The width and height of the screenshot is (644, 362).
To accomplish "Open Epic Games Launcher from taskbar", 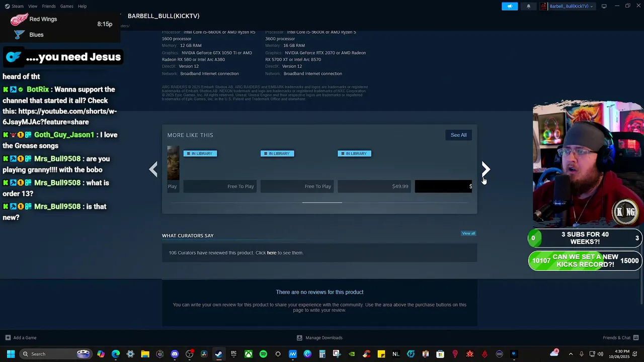I will point(233,354).
